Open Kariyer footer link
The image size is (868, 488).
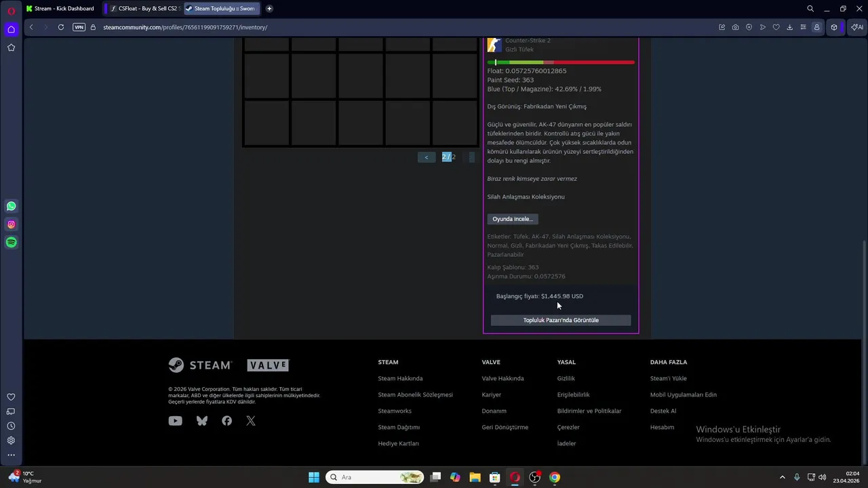492,394
